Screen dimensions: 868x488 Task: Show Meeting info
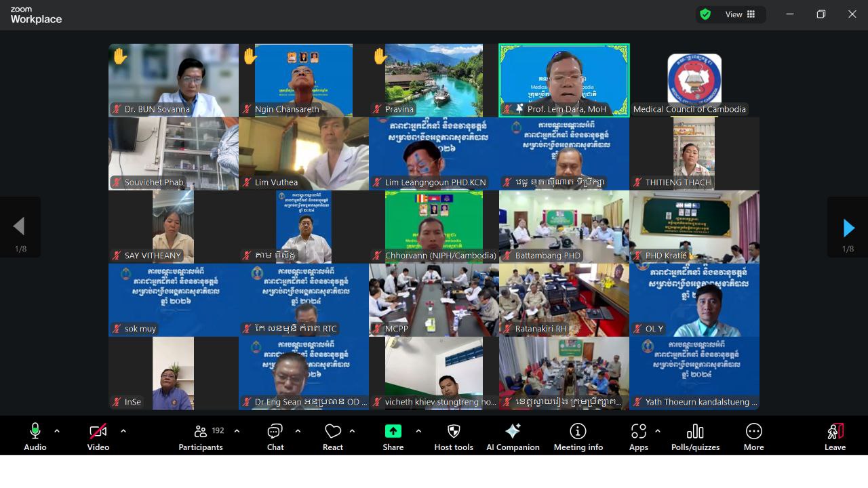(578, 436)
